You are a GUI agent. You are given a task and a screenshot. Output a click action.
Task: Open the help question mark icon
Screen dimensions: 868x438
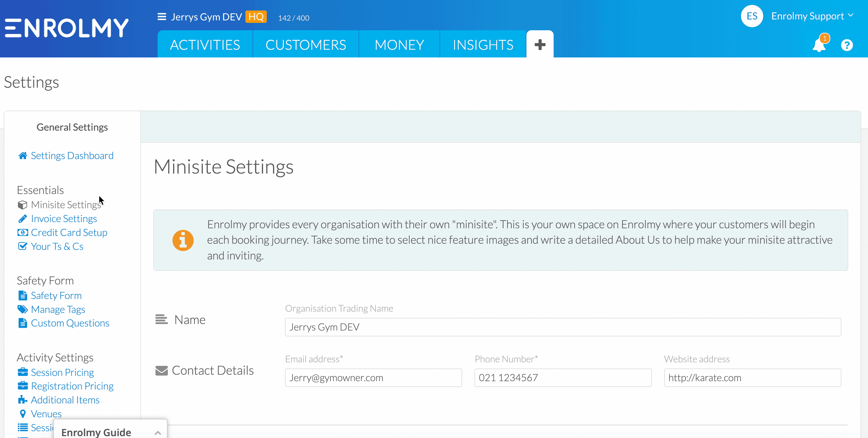[847, 45]
